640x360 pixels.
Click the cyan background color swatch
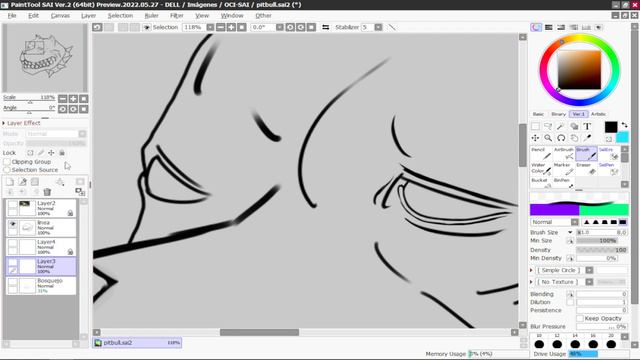coord(622,137)
